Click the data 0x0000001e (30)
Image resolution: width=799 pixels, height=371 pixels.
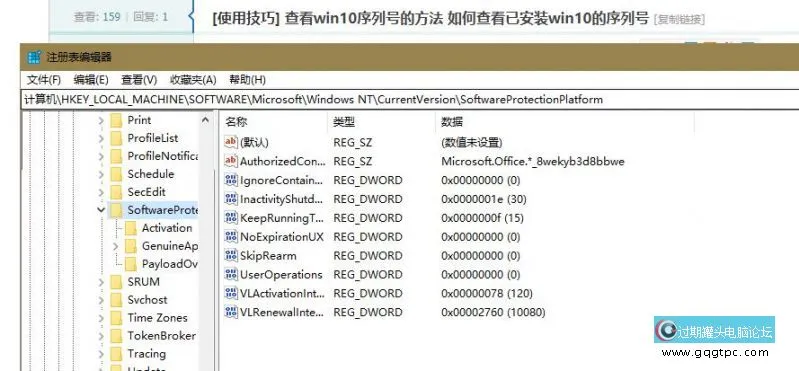coord(484,199)
